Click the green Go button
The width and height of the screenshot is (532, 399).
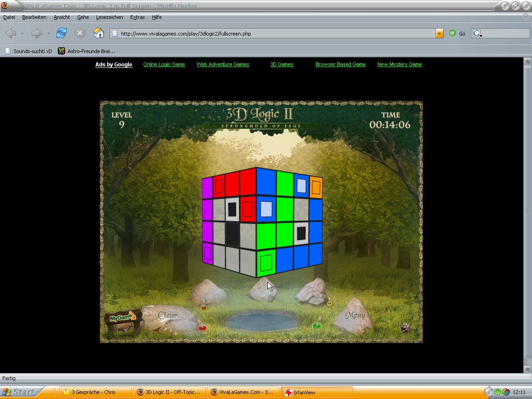457,34
